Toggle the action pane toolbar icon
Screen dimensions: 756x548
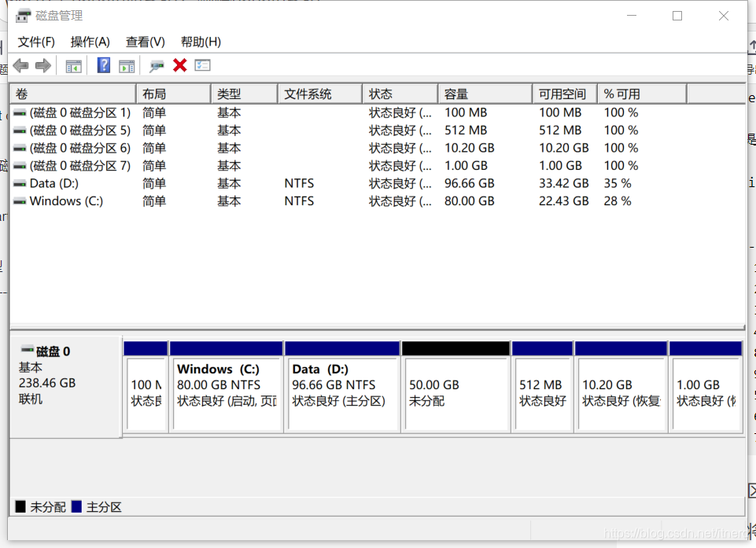127,65
